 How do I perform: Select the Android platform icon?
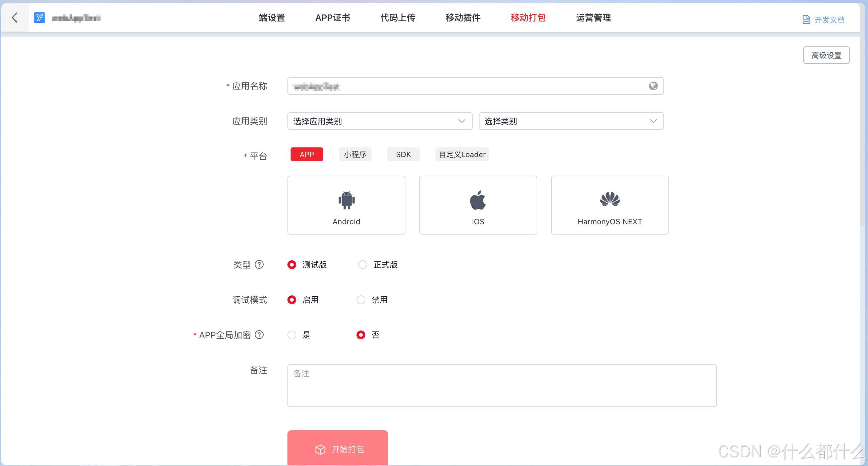tap(346, 200)
